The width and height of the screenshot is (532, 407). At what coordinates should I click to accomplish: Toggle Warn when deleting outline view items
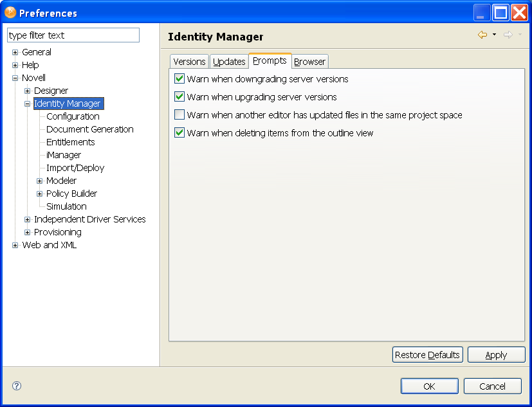[x=179, y=133]
